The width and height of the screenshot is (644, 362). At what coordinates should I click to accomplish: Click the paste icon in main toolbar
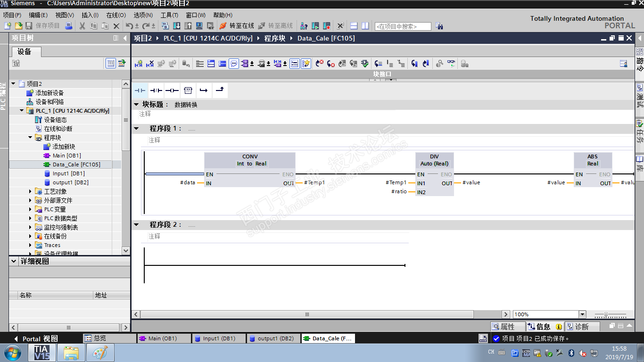[105, 25]
